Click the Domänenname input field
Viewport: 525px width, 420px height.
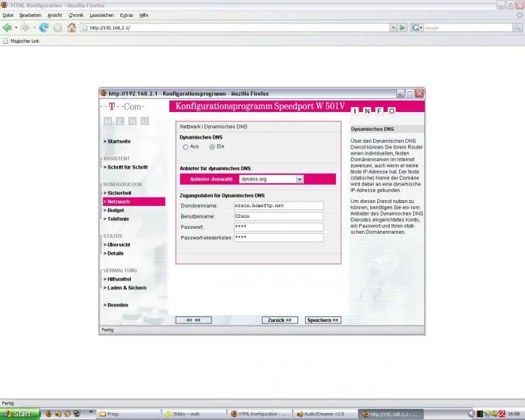pyautogui.click(x=279, y=206)
